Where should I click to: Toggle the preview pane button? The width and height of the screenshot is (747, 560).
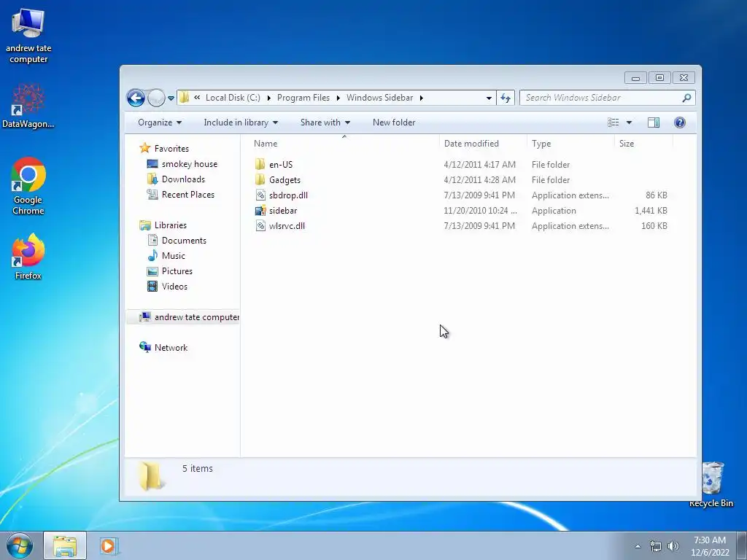[654, 122]
